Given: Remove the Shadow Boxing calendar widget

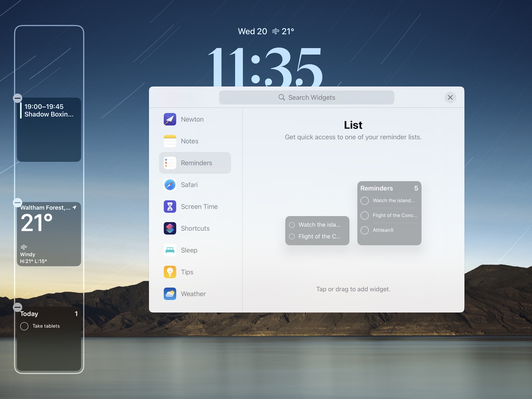Looking at the screenshot, I should click(x=17, y=98).
